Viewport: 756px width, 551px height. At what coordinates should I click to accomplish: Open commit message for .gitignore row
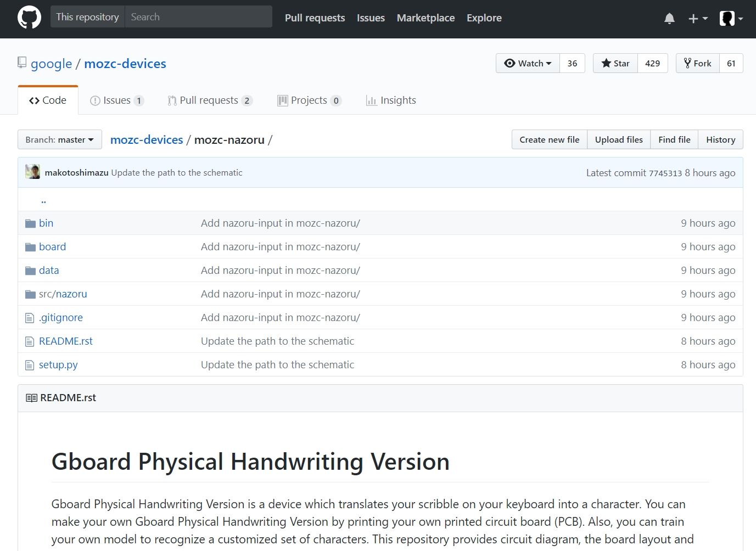(281, 318)
